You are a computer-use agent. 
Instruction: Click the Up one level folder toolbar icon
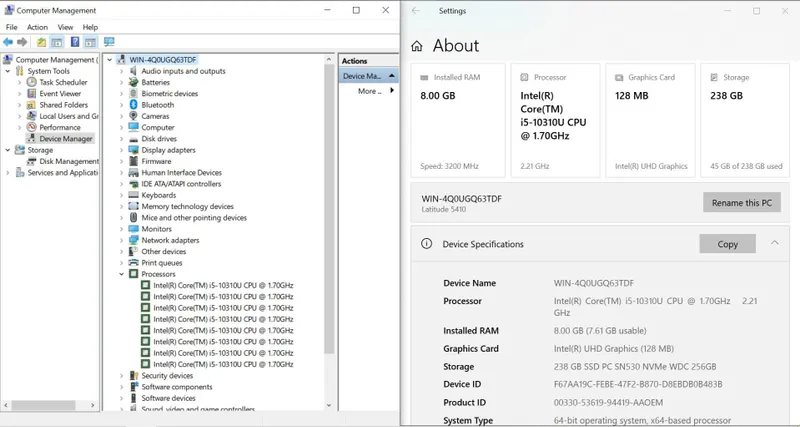click(x=41, y=42)
